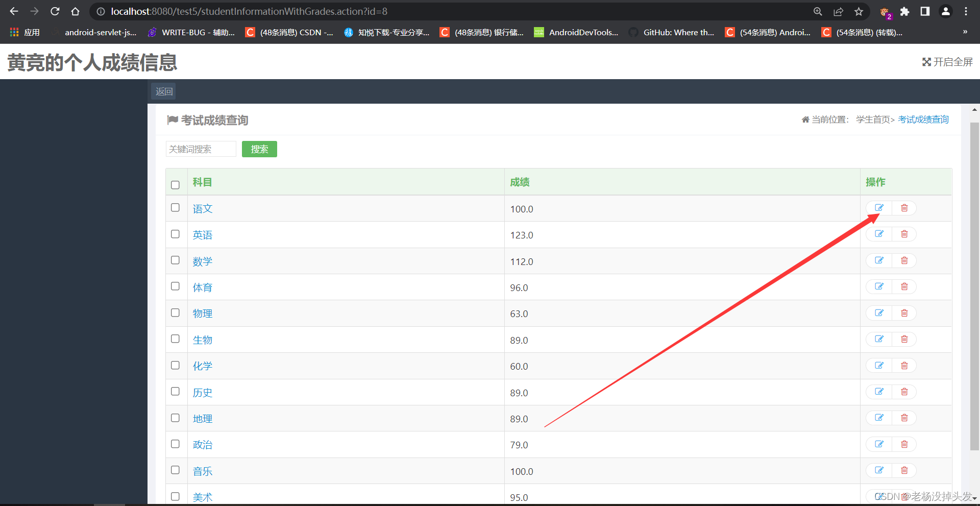Edit the 音乐 score row
The width and height of the screenshot is (980, 506).
[x=879, y=470]
